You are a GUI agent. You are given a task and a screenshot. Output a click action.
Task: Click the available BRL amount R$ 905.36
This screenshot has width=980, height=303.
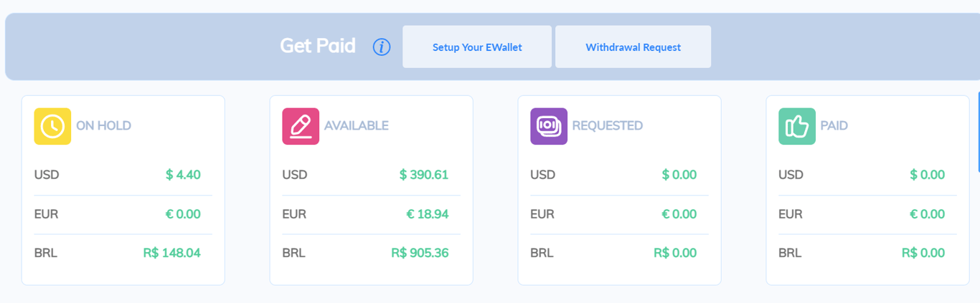(420, 253)
